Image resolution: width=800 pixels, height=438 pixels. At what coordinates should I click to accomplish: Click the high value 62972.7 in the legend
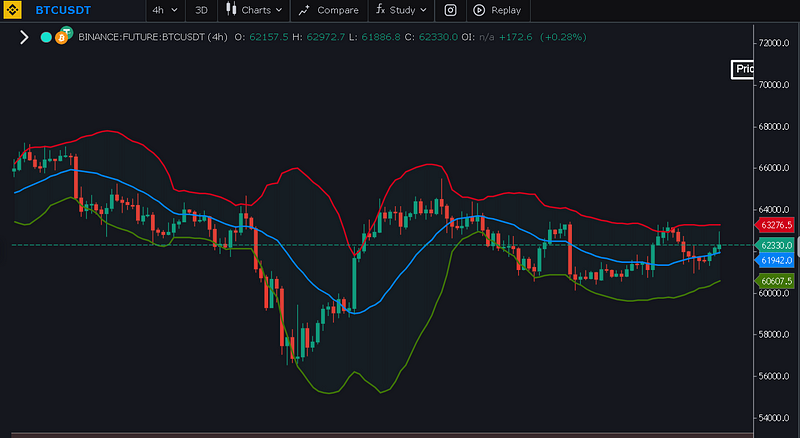[x=326, y=37]
